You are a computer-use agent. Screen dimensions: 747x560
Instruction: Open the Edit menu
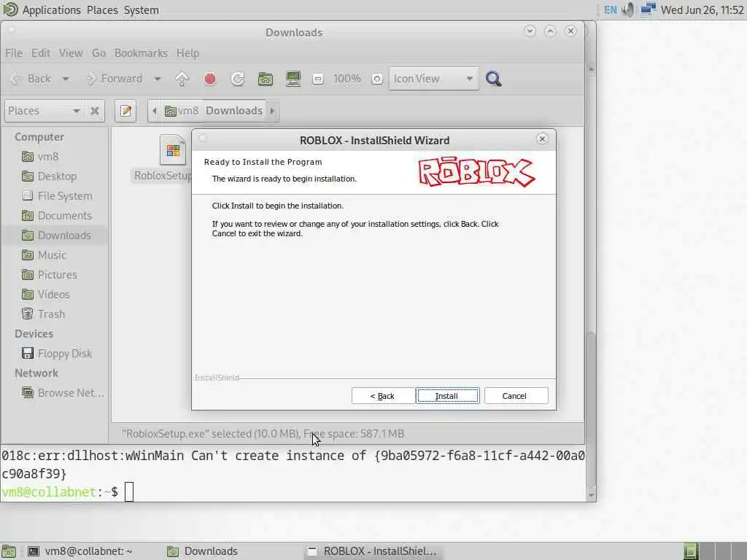click(x=41, y=52)
